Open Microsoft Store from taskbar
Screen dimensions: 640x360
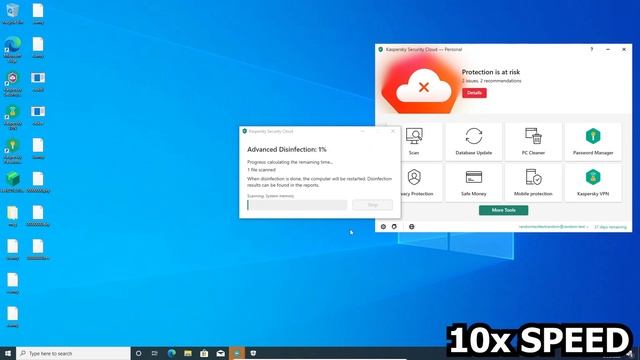point(204,353)
